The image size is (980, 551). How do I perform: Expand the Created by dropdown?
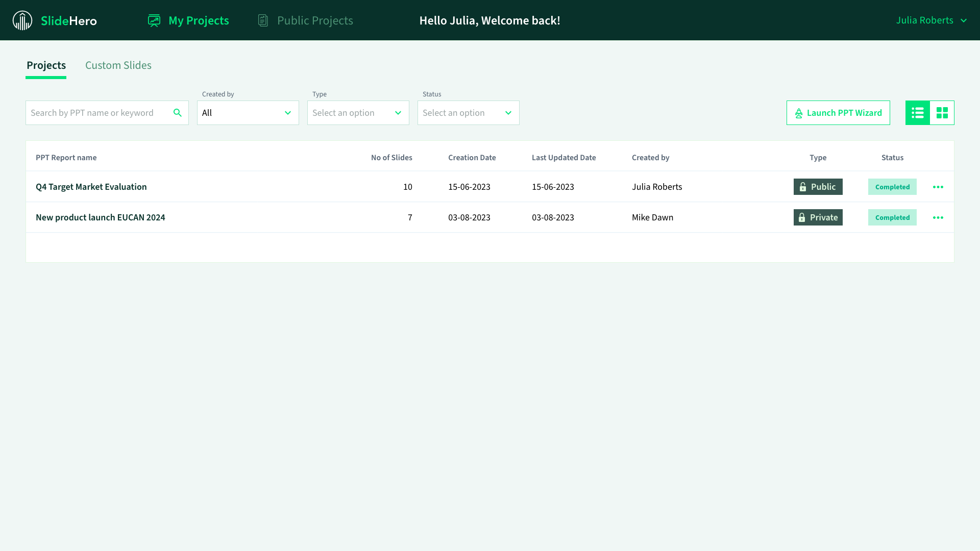[x=248, y=113]
